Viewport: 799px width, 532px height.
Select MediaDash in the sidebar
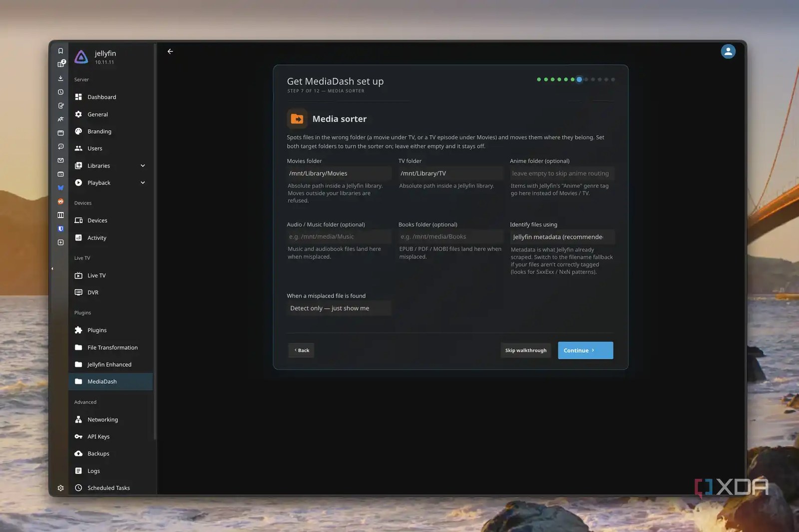click(x=111, y=382)
